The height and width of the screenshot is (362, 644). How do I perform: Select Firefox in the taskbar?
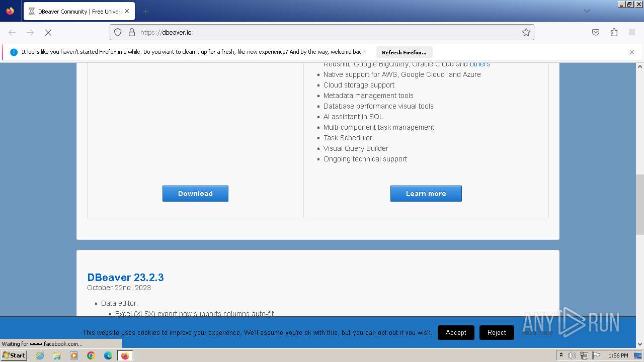(125, 355)
